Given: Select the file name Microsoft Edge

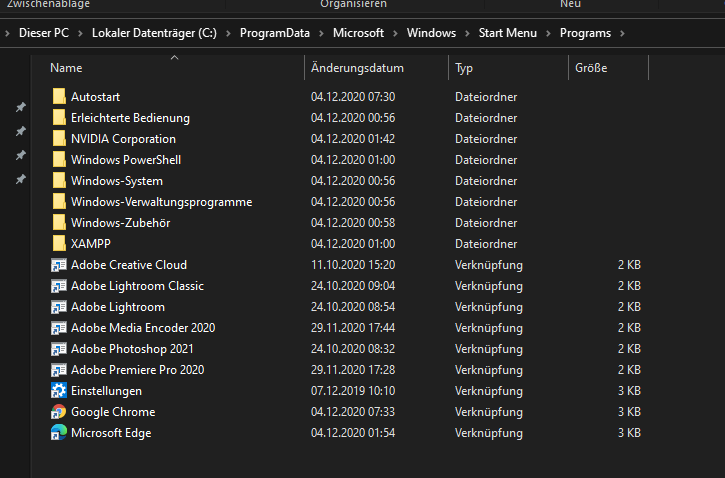Looking at the screenshot, I should (111, 433).
